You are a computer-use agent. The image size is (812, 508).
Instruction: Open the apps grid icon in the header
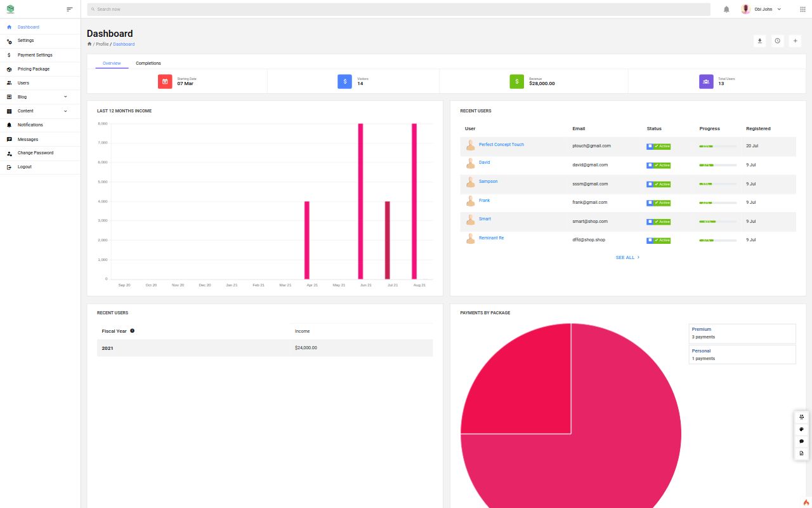802,10
